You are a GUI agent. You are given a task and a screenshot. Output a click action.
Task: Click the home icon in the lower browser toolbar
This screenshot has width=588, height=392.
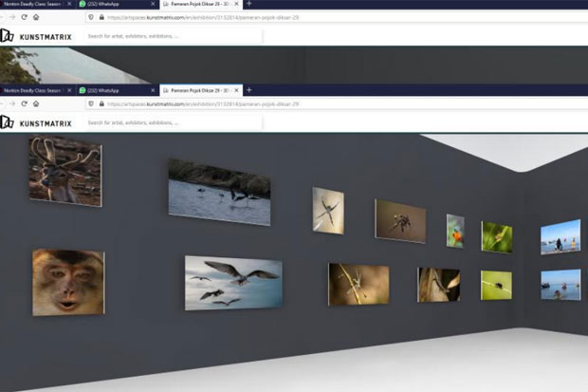[36, 103]
